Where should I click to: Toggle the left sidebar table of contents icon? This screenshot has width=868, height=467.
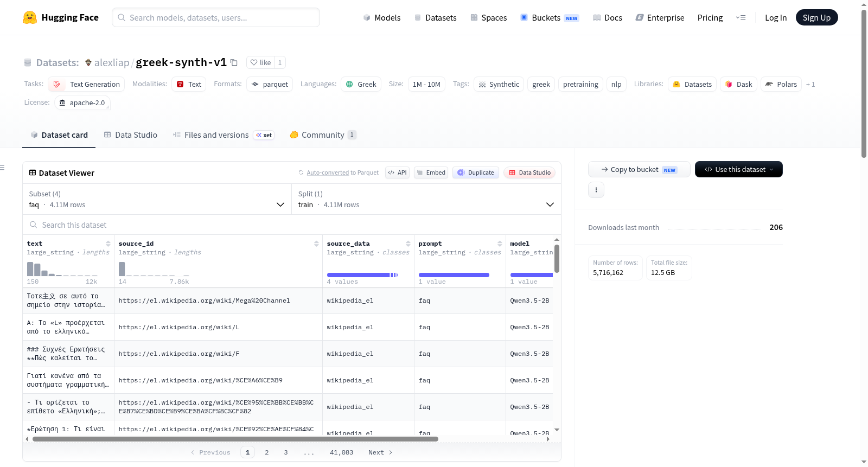(3, 168)
